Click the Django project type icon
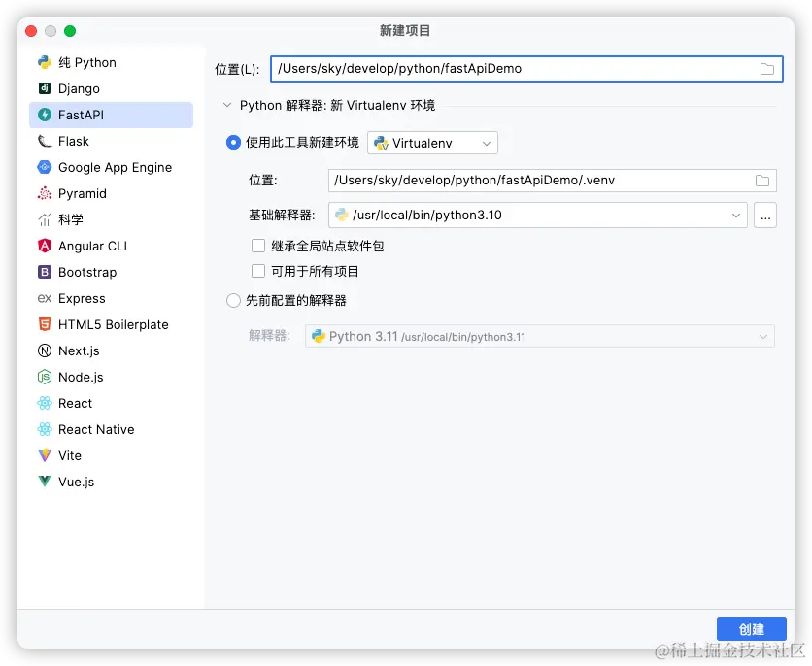This screenshot has height=666, width=812. (45, 88)
